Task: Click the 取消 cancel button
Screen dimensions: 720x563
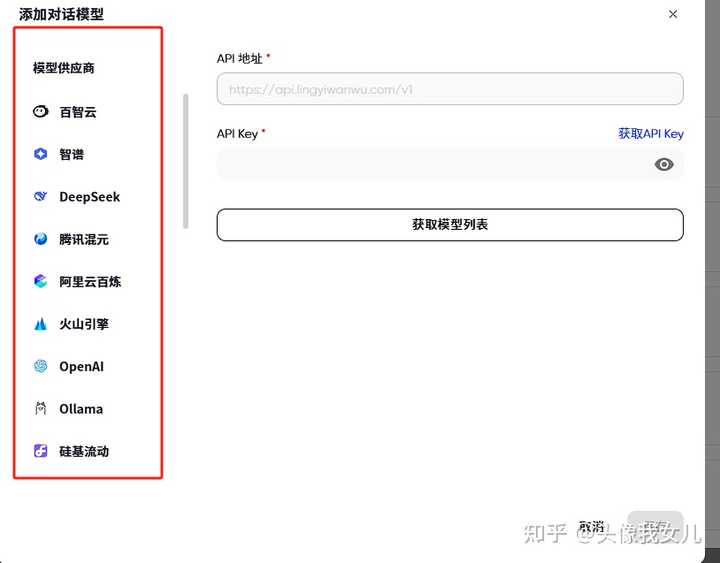Action: pyautogui.click(x=592, y=527)
